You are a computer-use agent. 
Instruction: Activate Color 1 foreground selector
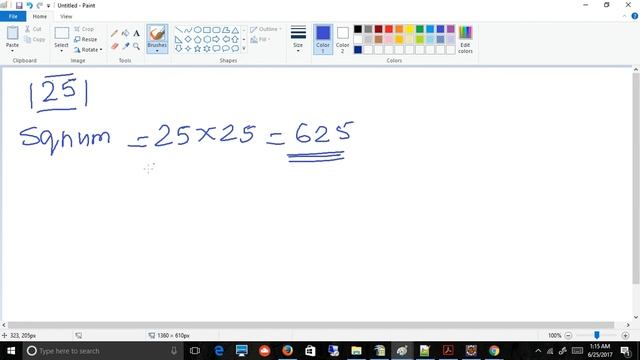pyautogui.click(x=323, y=39)
